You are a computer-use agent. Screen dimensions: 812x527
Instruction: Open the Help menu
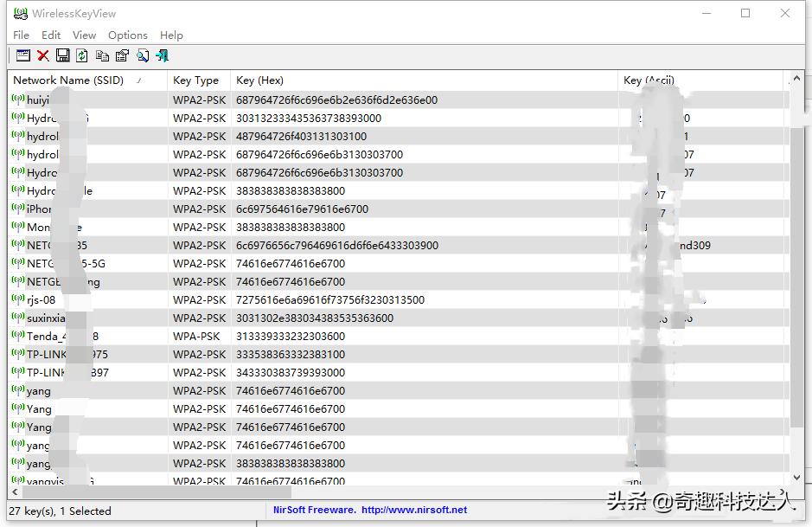171,35
